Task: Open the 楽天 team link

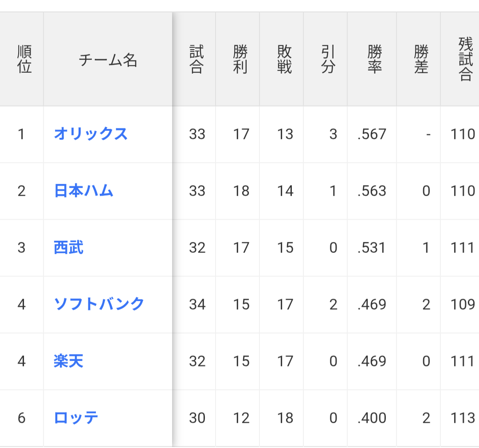Action: (x=68, y=361)
